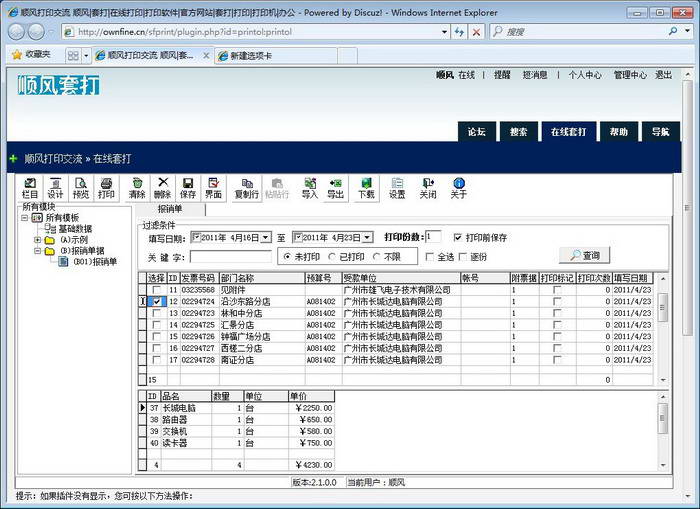Click the green plus beside 顺风打印交流
Viewport: 700px width, 509px height.
click(x=13, y=159)
